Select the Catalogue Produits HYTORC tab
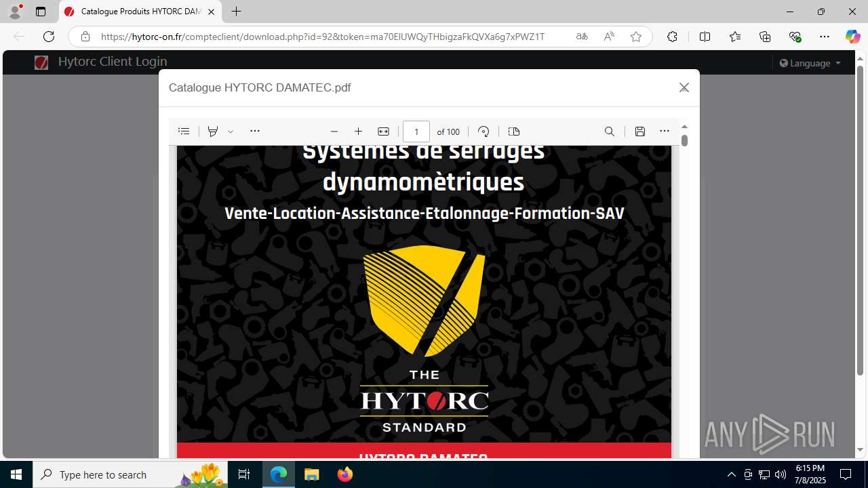This screenshot has width=868, height=488. 140,12
